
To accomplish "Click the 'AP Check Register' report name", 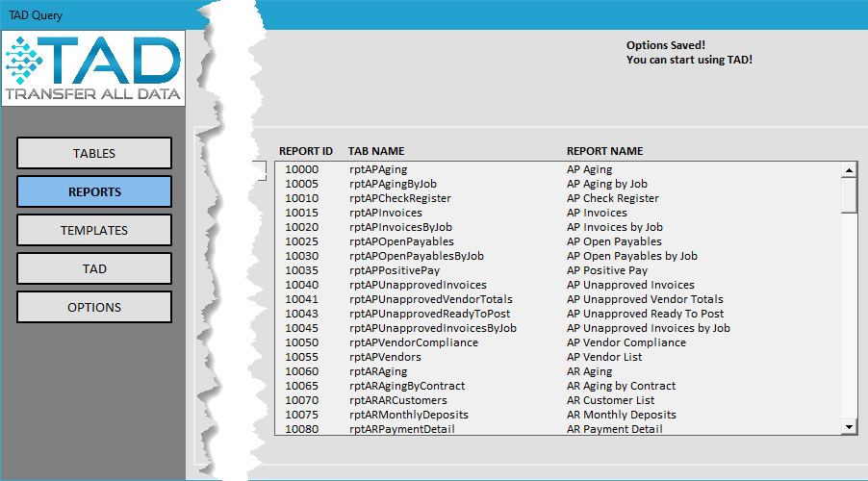I will (x=613, y=198).
